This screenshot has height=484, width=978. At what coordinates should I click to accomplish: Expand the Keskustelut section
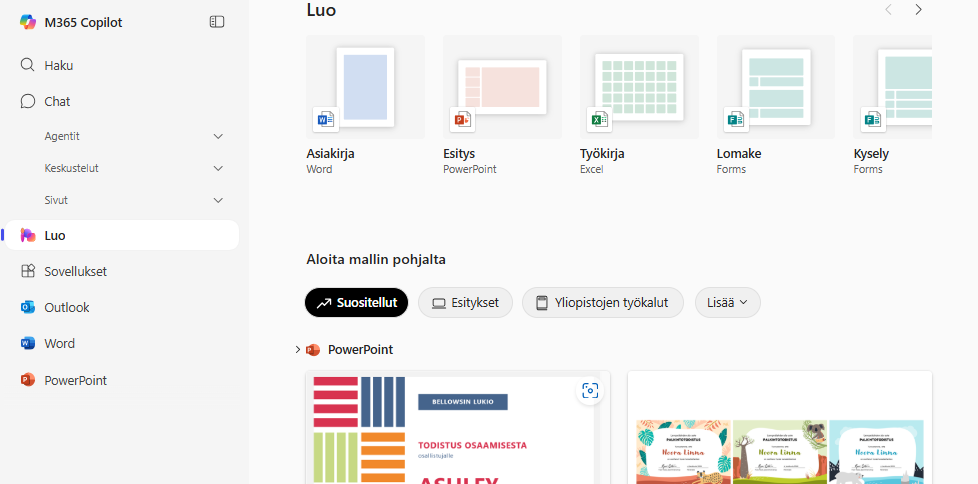point(218,168)
